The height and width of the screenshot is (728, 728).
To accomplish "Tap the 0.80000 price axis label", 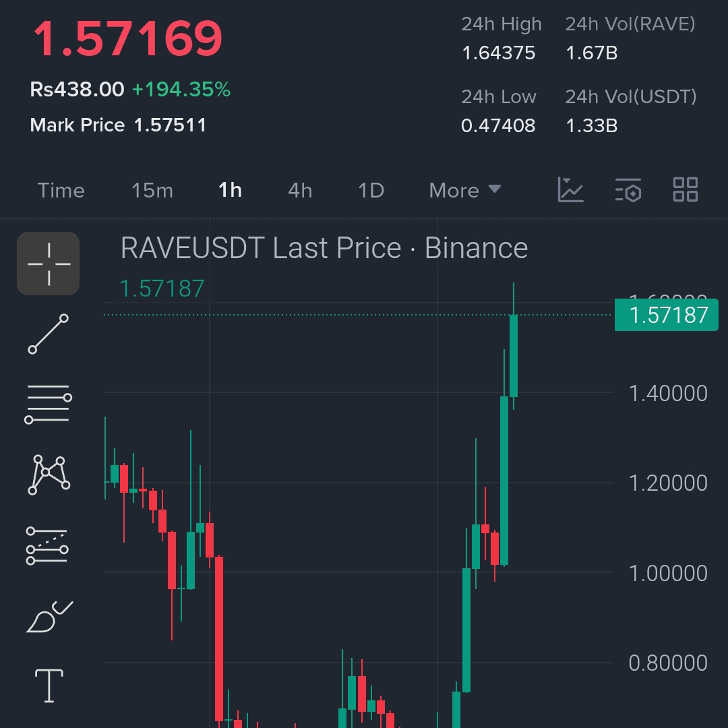I will click(667, 663).
